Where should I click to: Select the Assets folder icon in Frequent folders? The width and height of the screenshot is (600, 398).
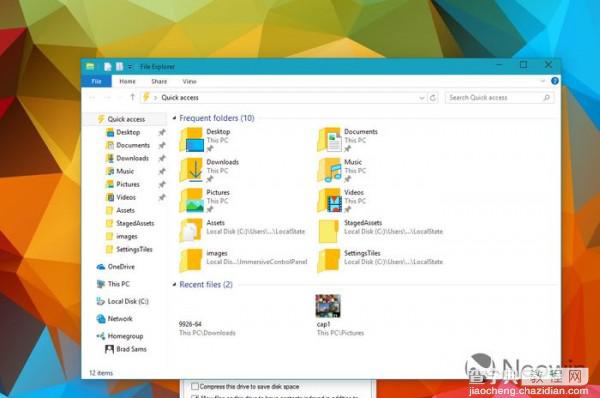pos(191,230)
